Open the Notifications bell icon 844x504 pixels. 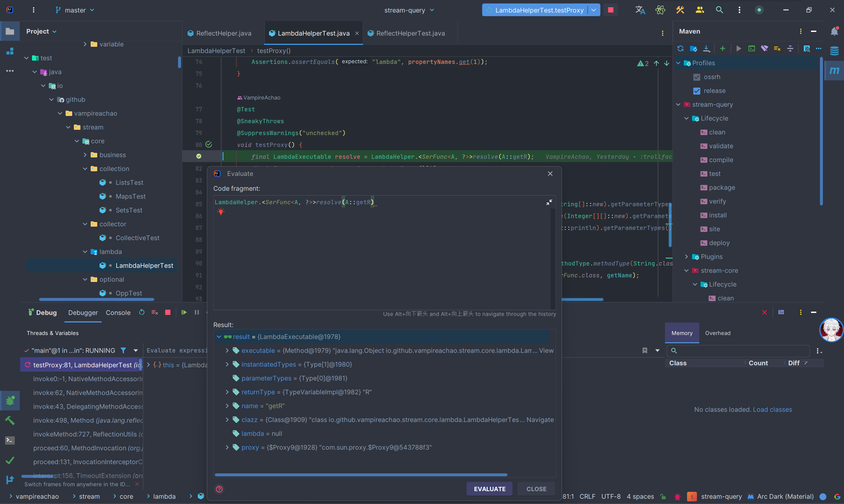tap(834, 32)
